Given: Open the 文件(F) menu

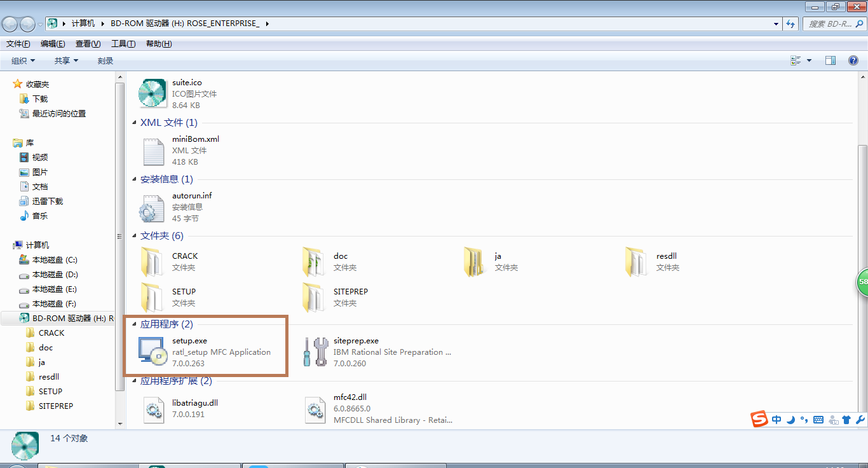Looking at the screenshot, I should (x=18, y=44).
